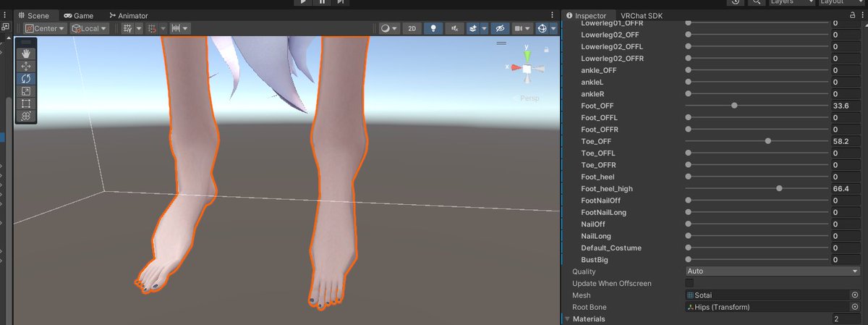
Task: Click the Foot_heel_high value field 66.4
Action: click(846, 188)
